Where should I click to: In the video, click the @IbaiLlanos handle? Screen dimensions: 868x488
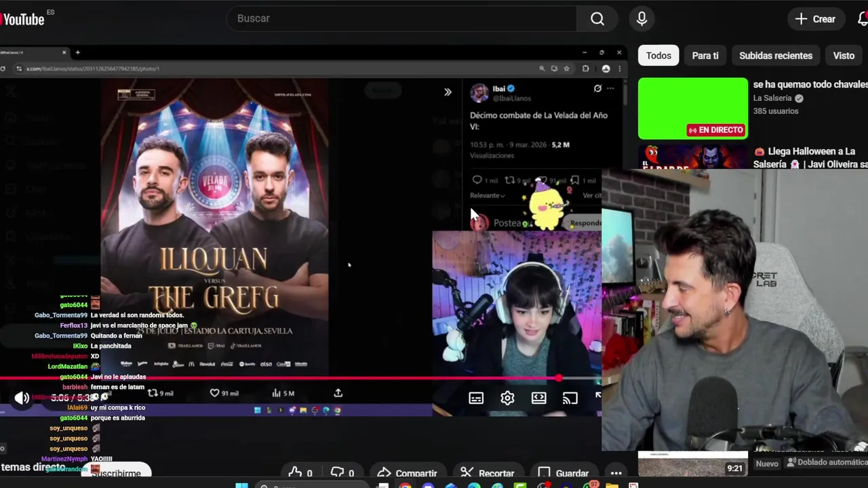(511, 98)
